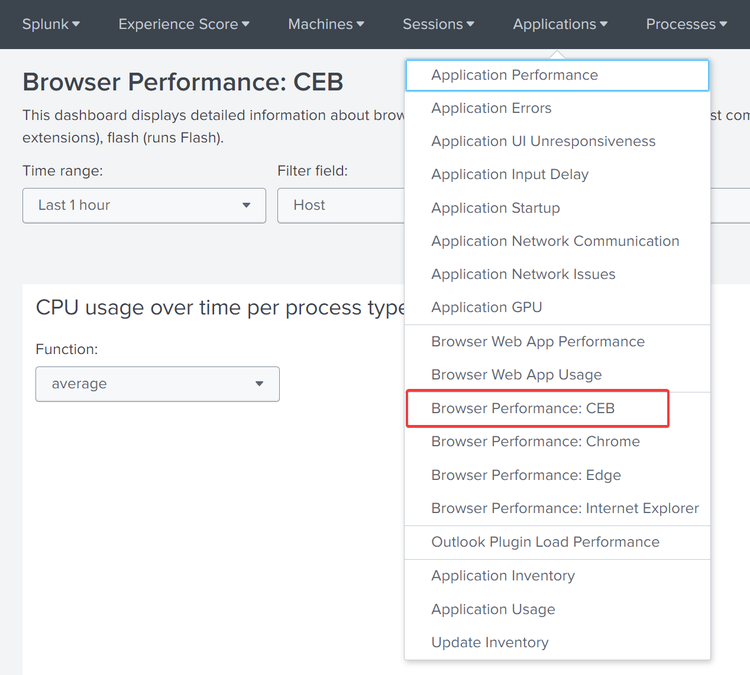Open Application Network Communication dashboard

click(557, 241)
